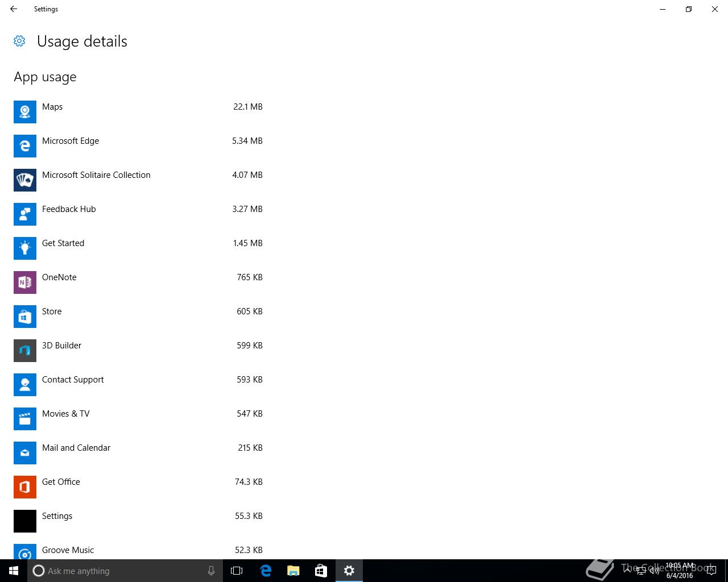
Task: Click the 1.45 MB usage value
Action: point(248,243)
